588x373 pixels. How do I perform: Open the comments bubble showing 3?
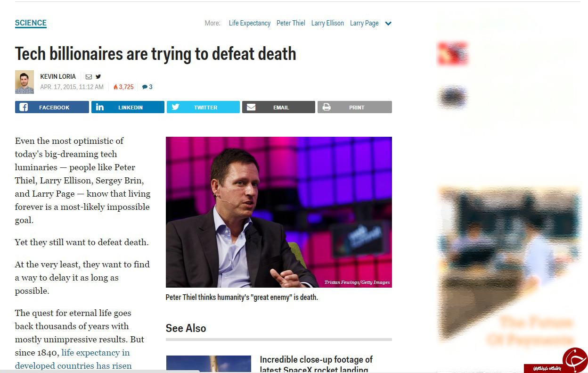coord(147,87)
